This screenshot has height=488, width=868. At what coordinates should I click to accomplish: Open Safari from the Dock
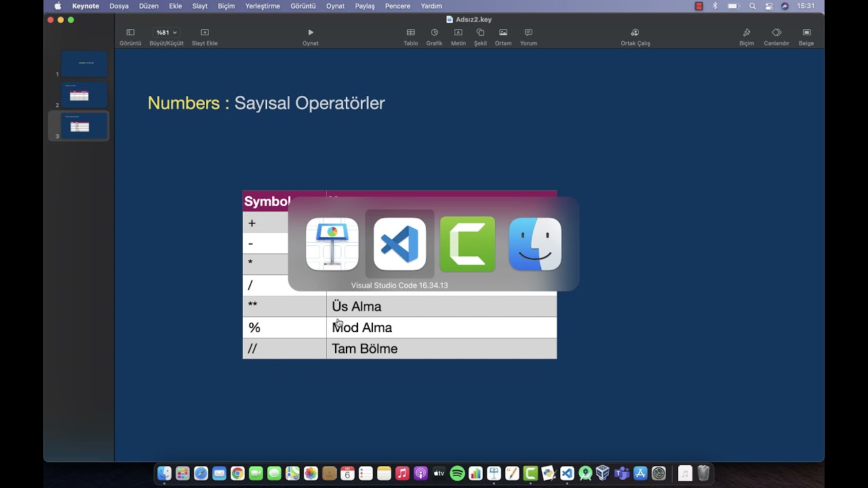pyautogui.click(x=201, y=474)
